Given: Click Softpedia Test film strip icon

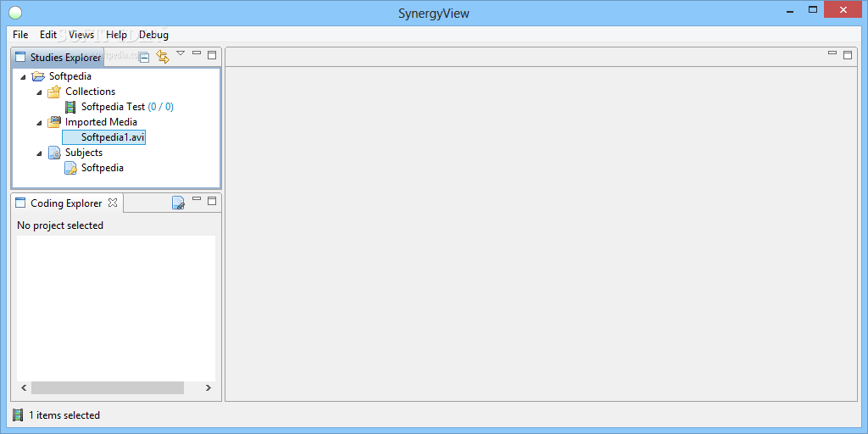Looking at the screenshot, I should pos(70,107).
